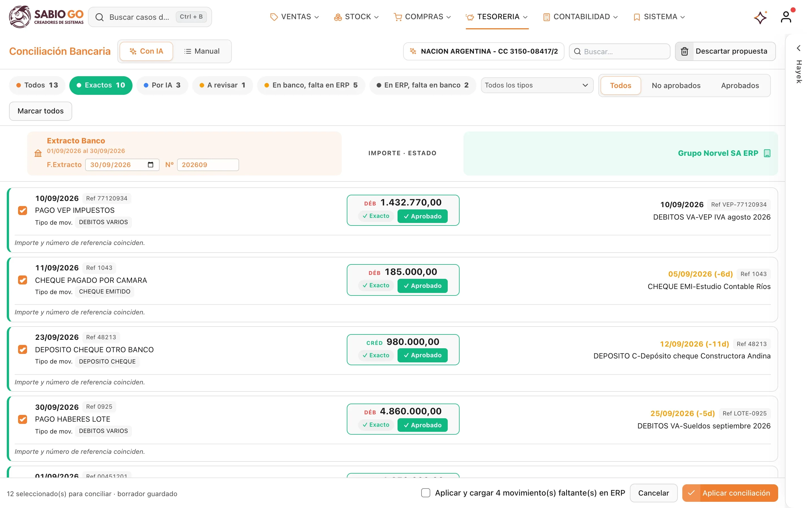Click the sparkle icon in the bank account selector

(x=413, y=51)
